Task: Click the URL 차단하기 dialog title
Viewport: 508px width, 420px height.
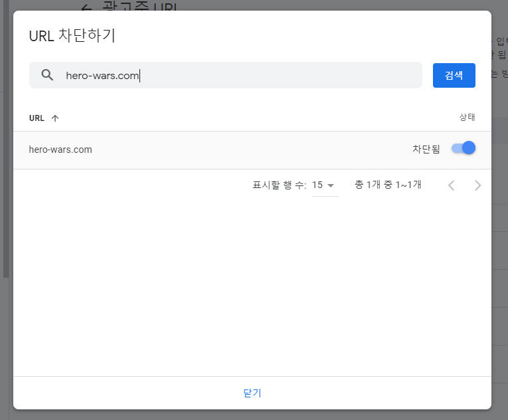Action: point(72,36)
